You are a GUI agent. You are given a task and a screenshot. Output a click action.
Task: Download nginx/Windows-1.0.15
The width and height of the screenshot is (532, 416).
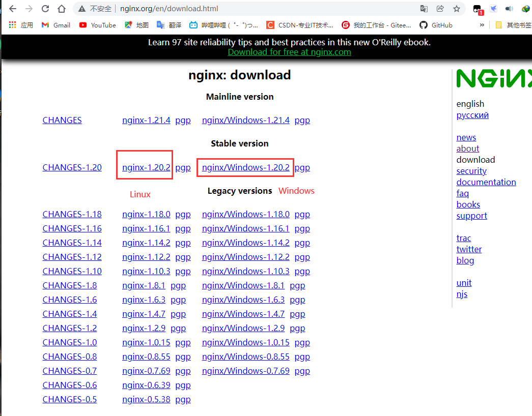pyautogui.click(x=246, y=342)
